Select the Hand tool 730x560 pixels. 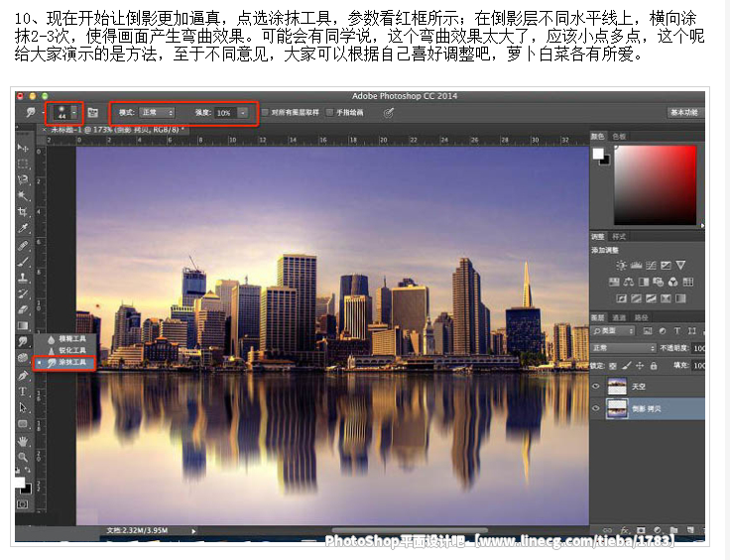23,440
